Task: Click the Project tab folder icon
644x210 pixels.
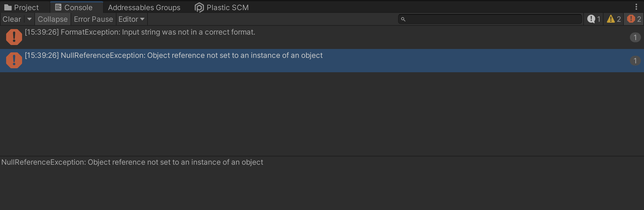Action: click(x=8, y=7)
